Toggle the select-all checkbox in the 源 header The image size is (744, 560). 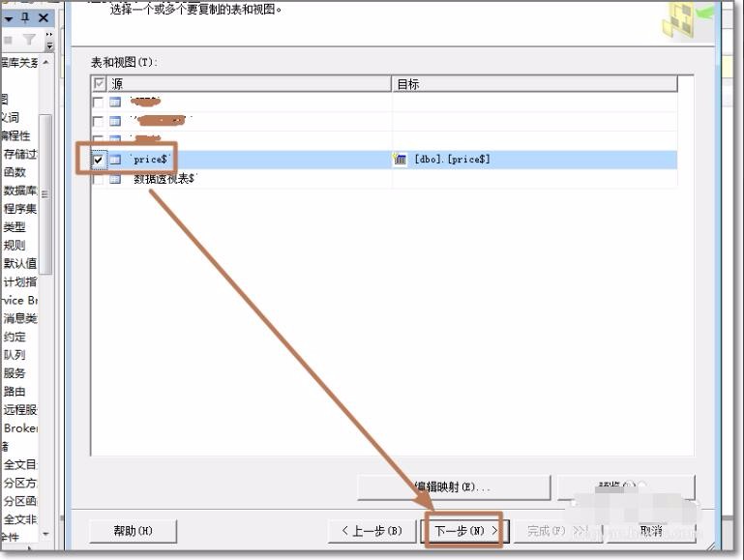(x=99, y=84)
